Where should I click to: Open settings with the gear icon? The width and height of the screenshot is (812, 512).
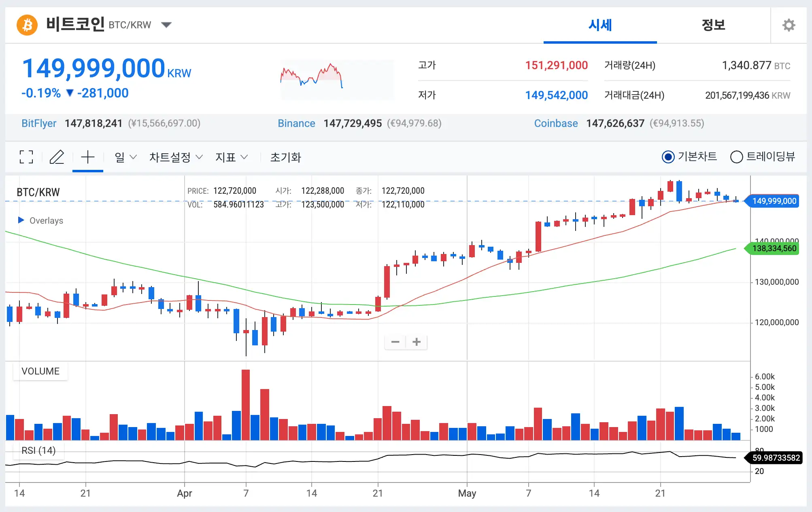coord(788,25)
